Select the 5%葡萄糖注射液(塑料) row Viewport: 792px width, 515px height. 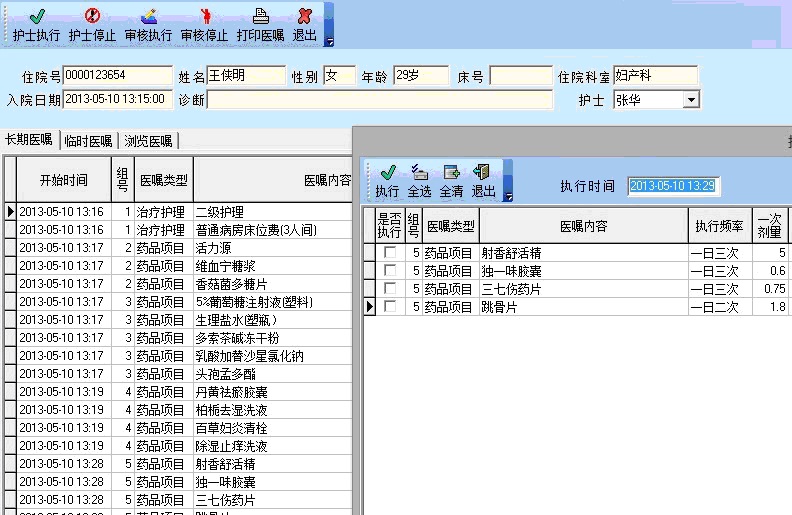pos(178,302)
